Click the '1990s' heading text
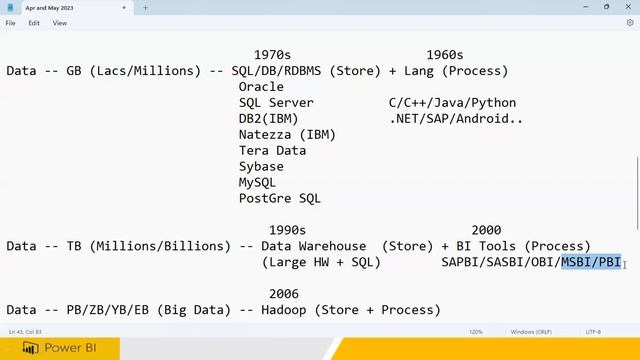The height and width of the screenshot is (360, 640). coord(287,231)
